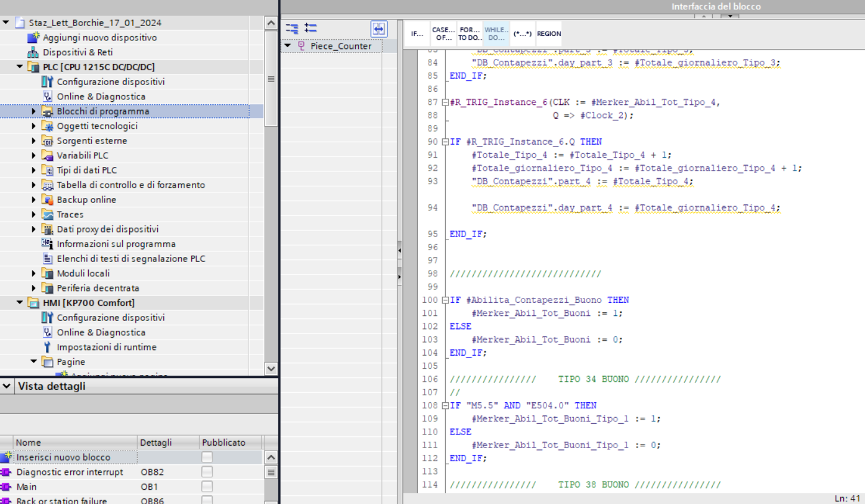Click the HMI Impostazioni di runtime wrench icon
The height and width of the screenshot is (504, 865).
tap(47, 348)
